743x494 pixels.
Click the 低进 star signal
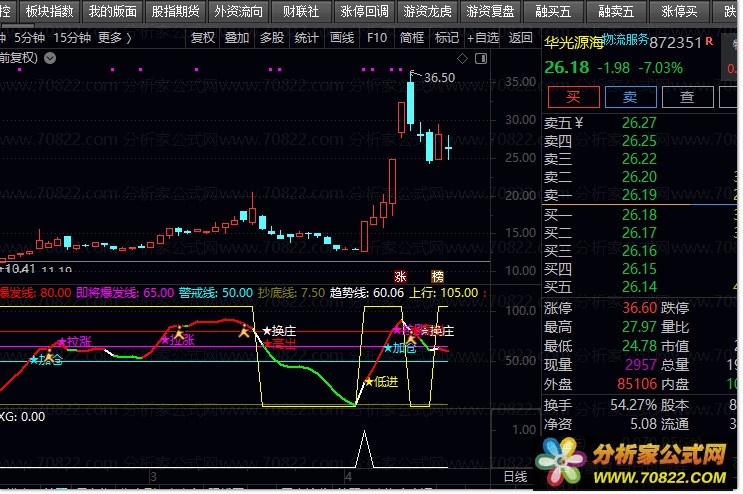pyautogui.click(x=381, y=382)
